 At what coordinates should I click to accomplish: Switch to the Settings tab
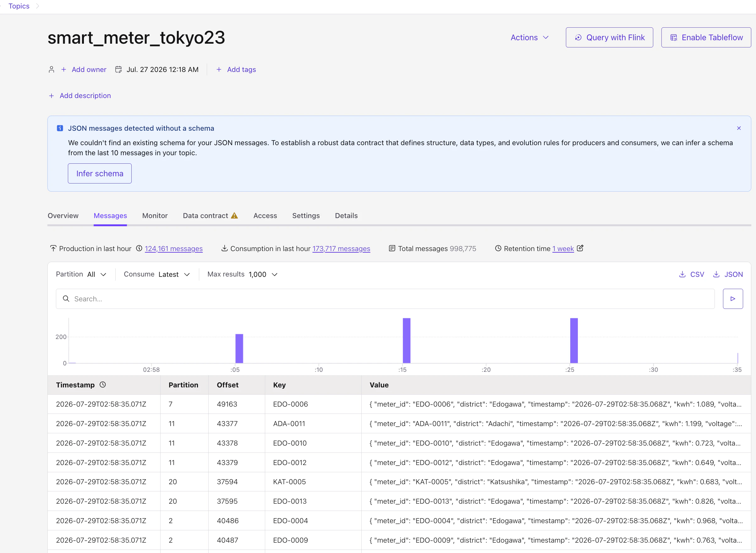[306, 216]
